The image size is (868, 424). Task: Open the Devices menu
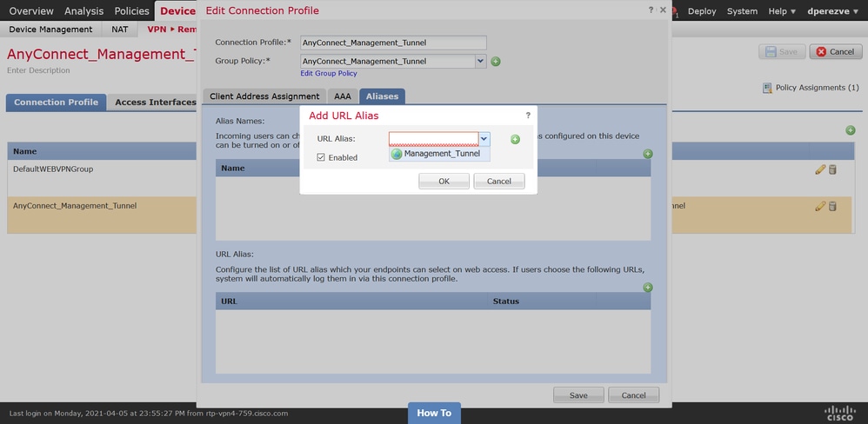pyautogui.click(x=177, y=11)
